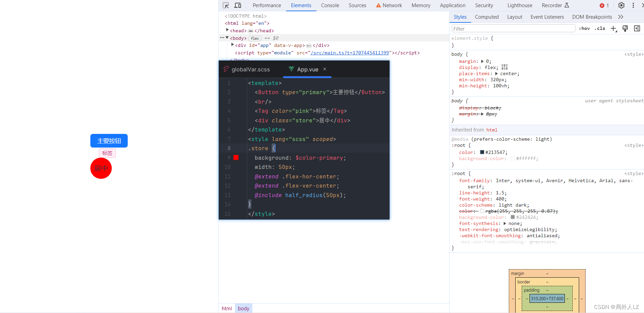Switch to the Performance tab
Image resolution: width=644 pixels, height=313 pixels.
pos(267,5)
